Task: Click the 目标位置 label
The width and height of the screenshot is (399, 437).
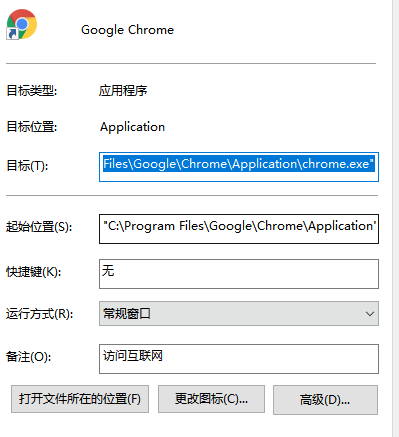Action: coord(32,127)
